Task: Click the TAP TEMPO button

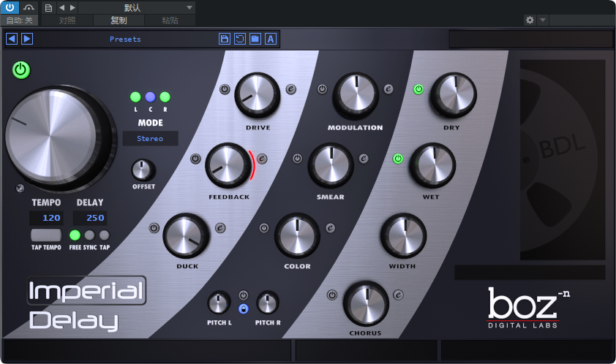Action: (46, 235)
